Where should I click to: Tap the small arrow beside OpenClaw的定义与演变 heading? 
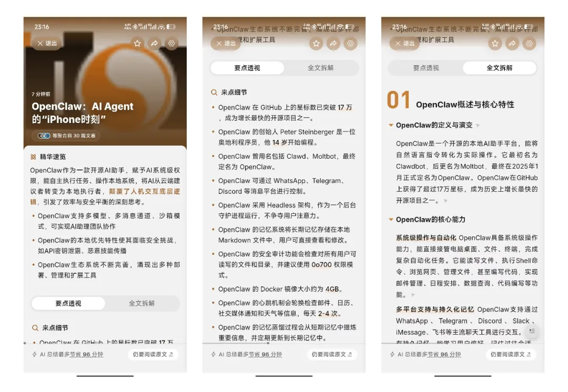pos(478,126)
